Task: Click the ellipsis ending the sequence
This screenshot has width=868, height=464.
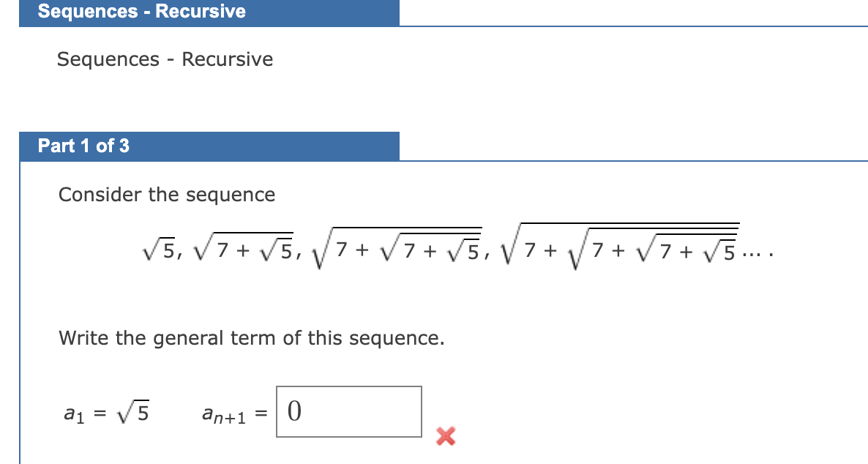Action: pyautogui.click(x=757, y=255)
